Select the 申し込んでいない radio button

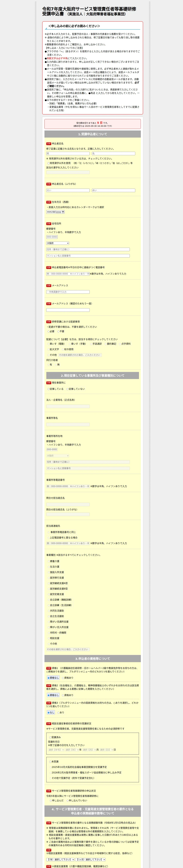coord(68,801)
